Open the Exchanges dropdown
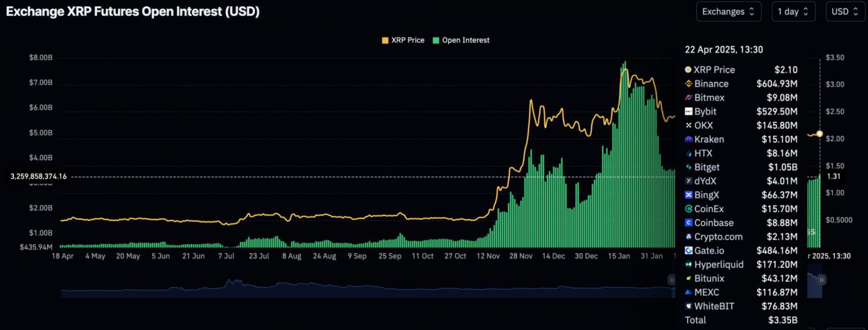The image size is (868, 330). (728, 11)
